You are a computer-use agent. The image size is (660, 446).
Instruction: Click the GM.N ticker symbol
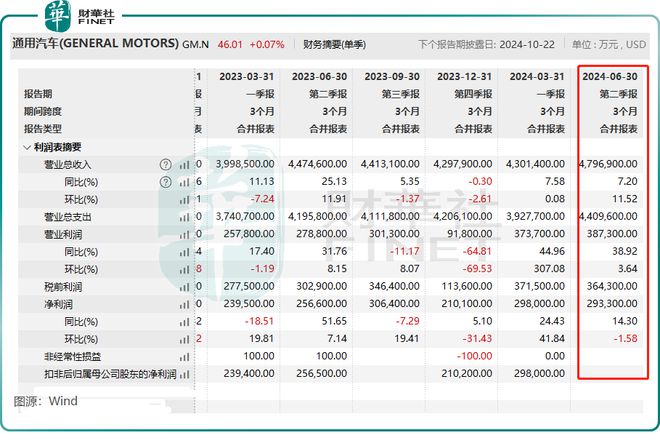(195, 44)
